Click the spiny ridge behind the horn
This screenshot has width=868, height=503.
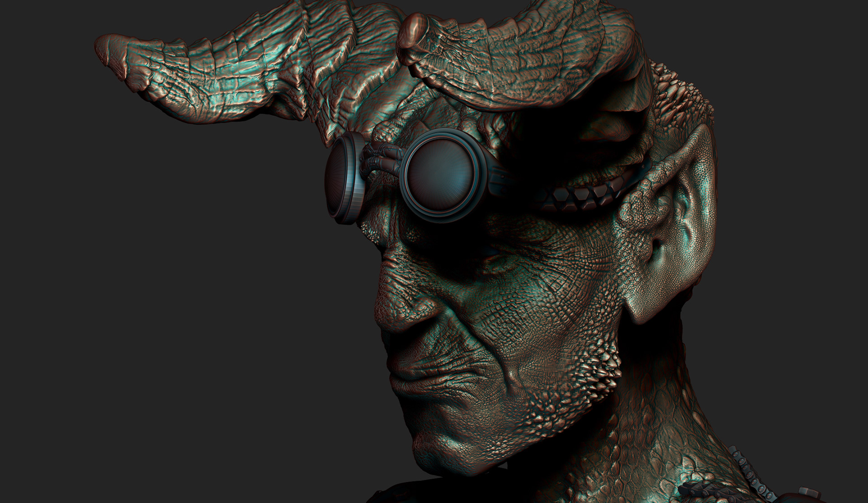pos(678,95)
